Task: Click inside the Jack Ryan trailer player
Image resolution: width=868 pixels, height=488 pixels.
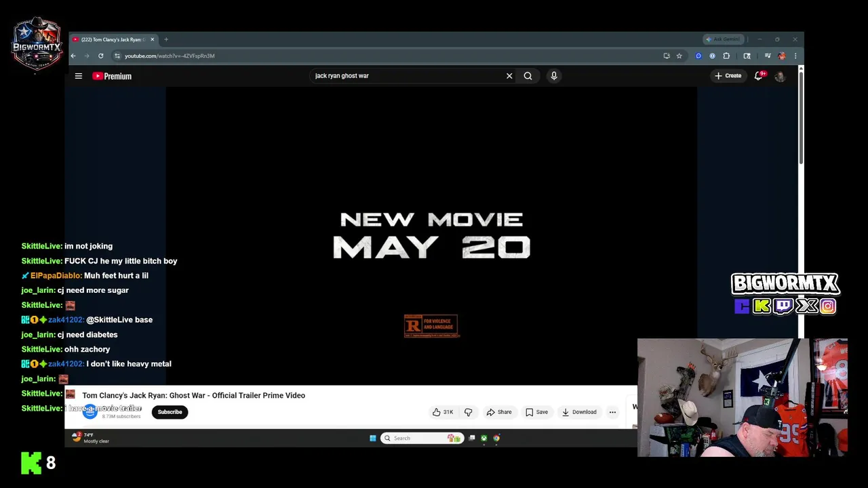Action: tap(431, 236)
